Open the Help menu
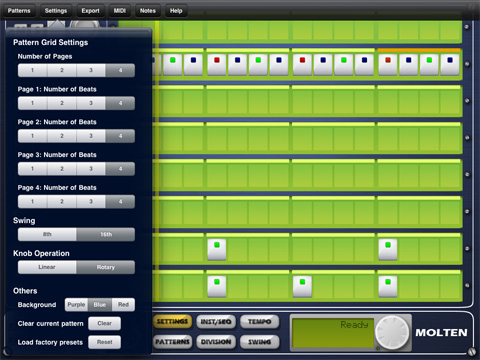 click(176, 11)
